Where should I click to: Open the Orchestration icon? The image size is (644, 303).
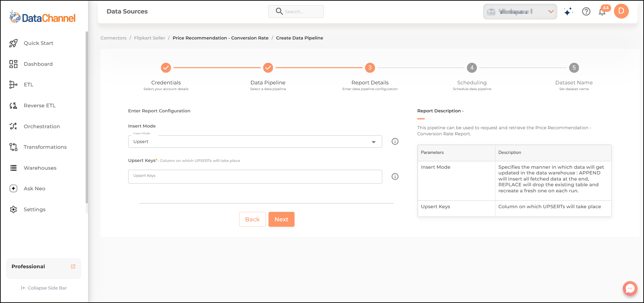(x=13, y=126)
